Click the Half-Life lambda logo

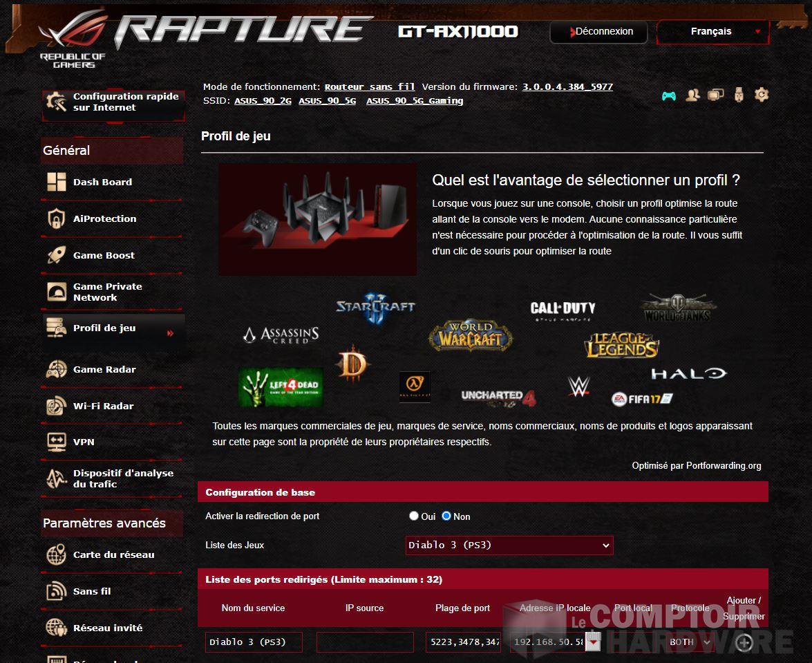click(x=415, y=386)
